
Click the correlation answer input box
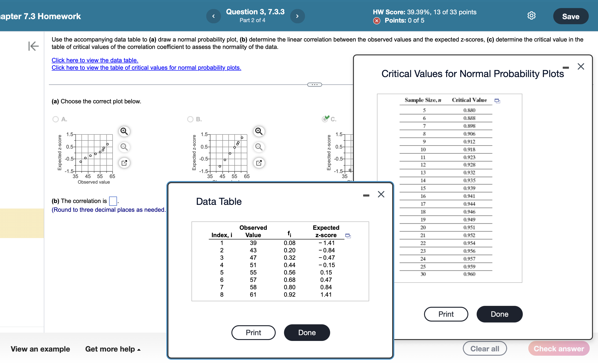pos(113,201)
